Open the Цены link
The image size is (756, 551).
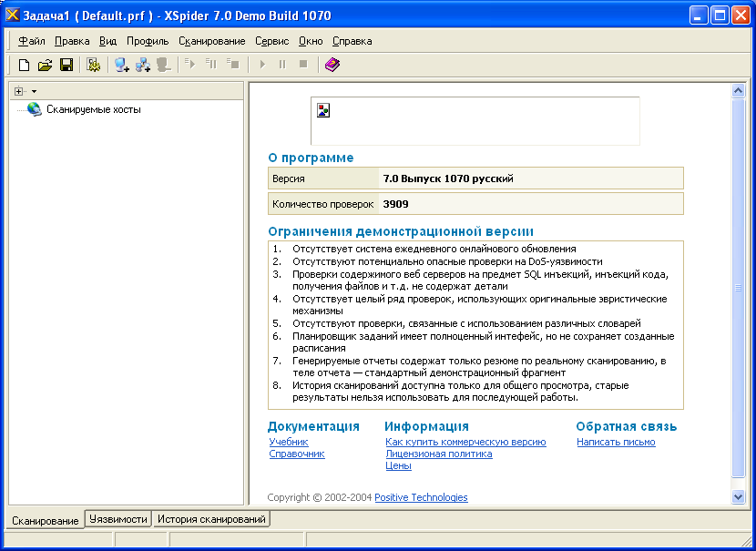point(398,465)
